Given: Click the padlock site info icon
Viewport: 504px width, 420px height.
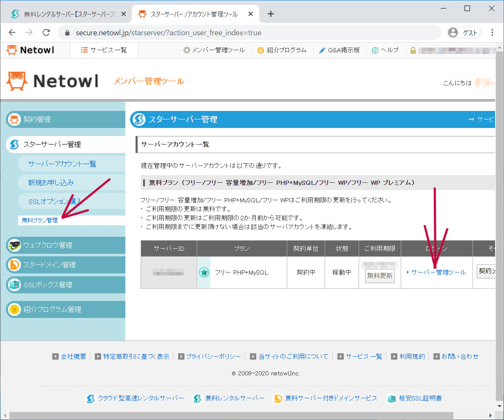Looking at the screenshot, I should tap(67, 33).
